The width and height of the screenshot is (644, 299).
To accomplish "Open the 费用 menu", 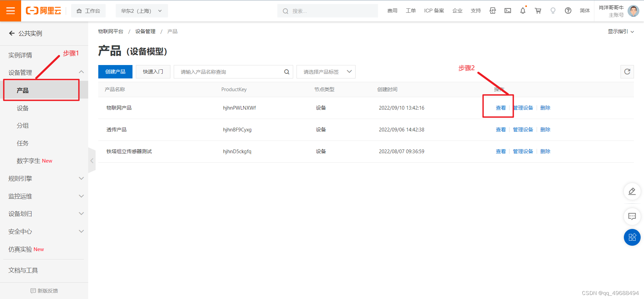I will 392,11.
